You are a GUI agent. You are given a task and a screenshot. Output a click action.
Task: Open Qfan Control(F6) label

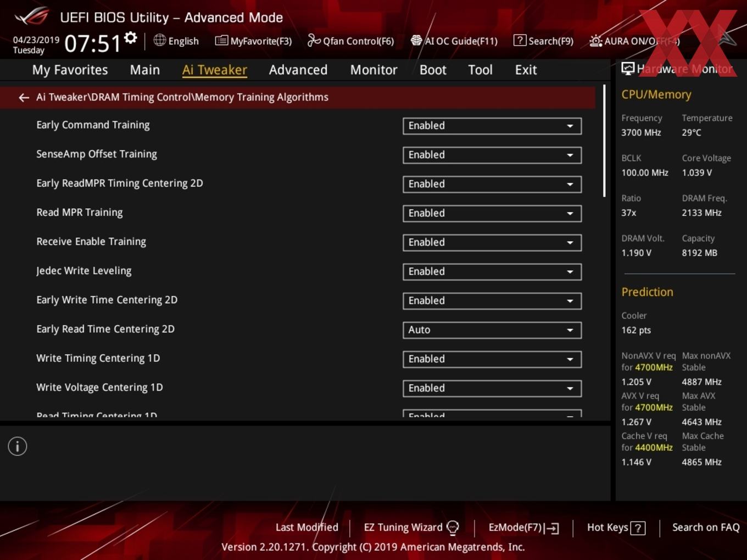point(358,41)
